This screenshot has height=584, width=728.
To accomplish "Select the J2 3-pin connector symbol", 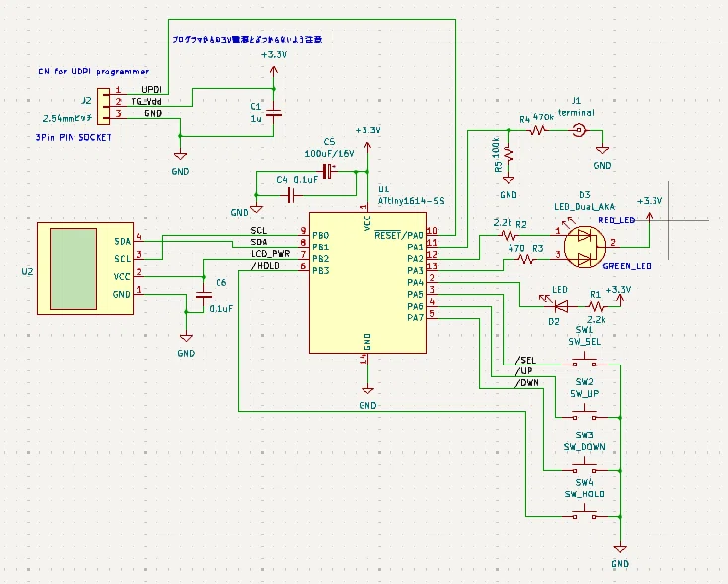I will pos(103,107).
